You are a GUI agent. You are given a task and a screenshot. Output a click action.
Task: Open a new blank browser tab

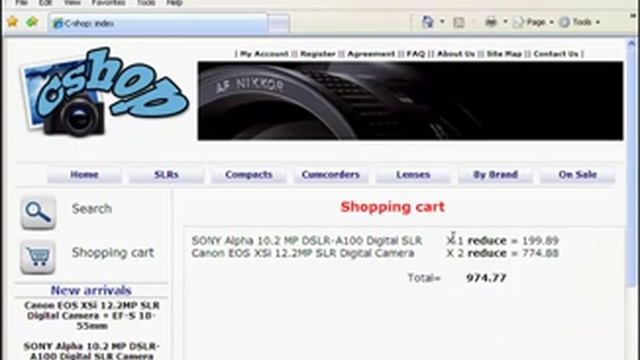point(279,24)
